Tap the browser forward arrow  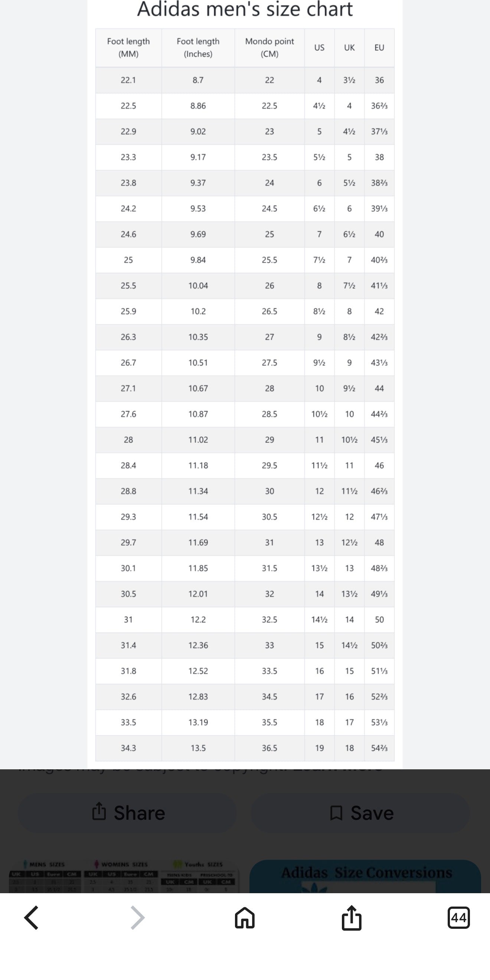(x=137, y=918)
